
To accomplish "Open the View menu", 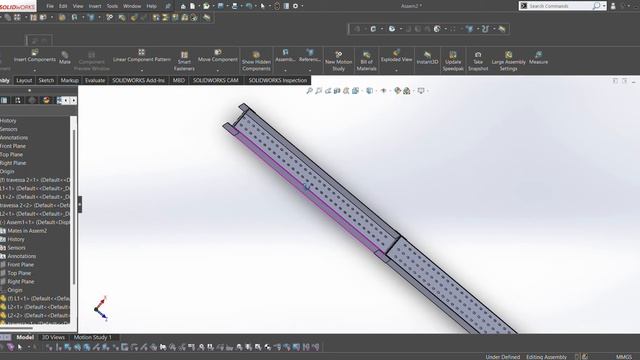I will (x=78, y=6).
